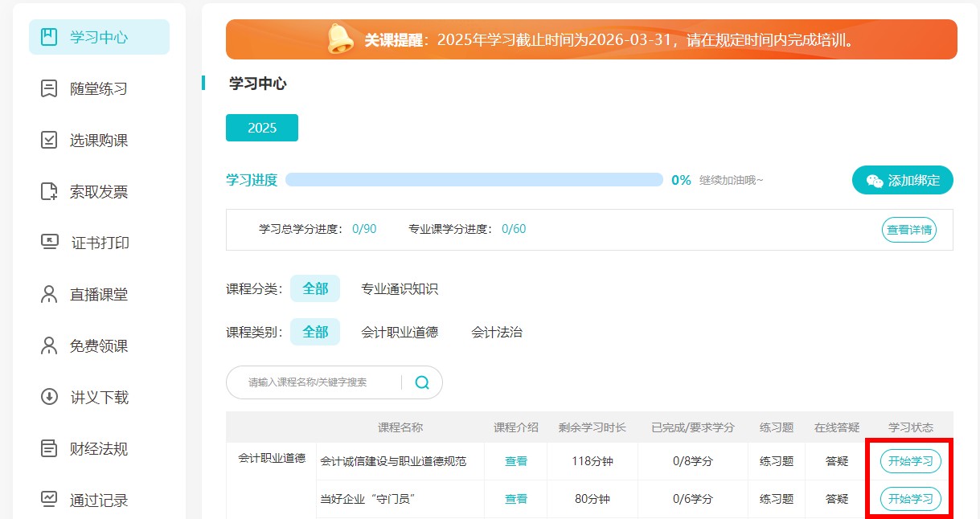
Task: Open 学习中心 menu item
Action: point(99,37)
